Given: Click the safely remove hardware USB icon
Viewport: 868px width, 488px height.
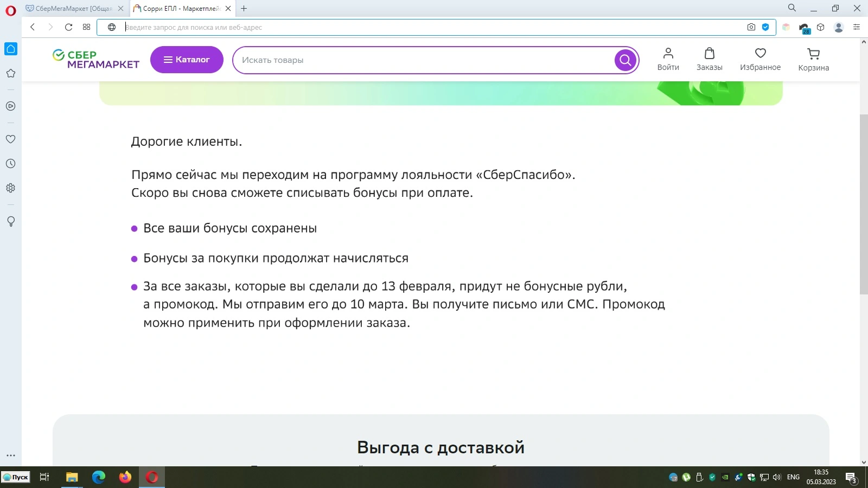Looking at the screenshot, I should pos(699,477).
